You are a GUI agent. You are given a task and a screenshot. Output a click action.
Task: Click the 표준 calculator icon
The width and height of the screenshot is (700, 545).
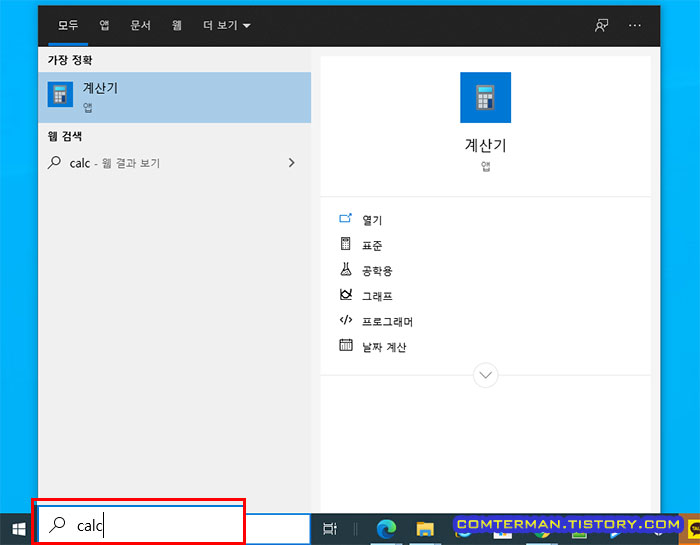[x=346, y=243]
